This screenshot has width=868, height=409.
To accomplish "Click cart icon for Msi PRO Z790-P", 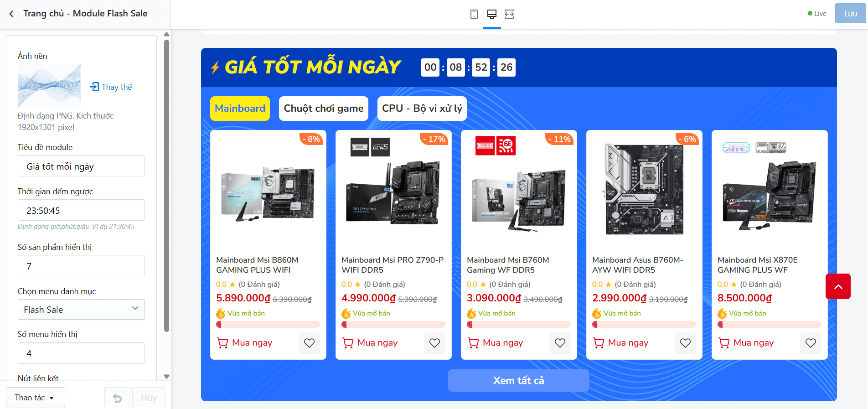I will click(348, 343).
